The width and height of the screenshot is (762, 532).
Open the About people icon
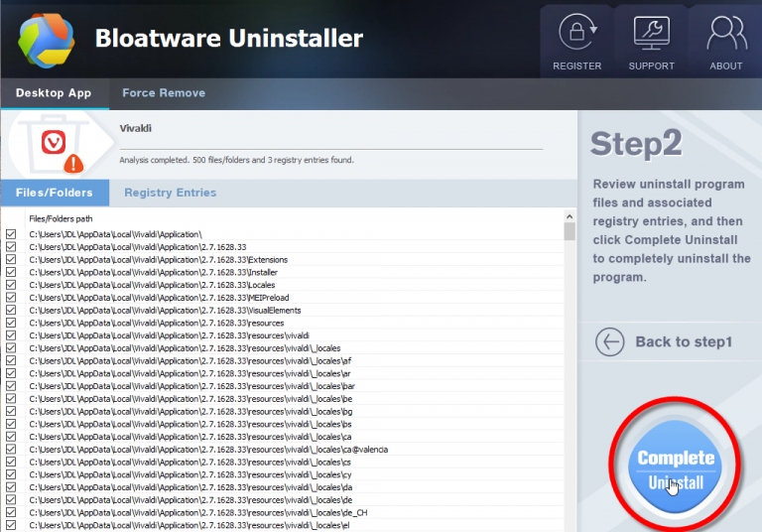tap(726, 33)
